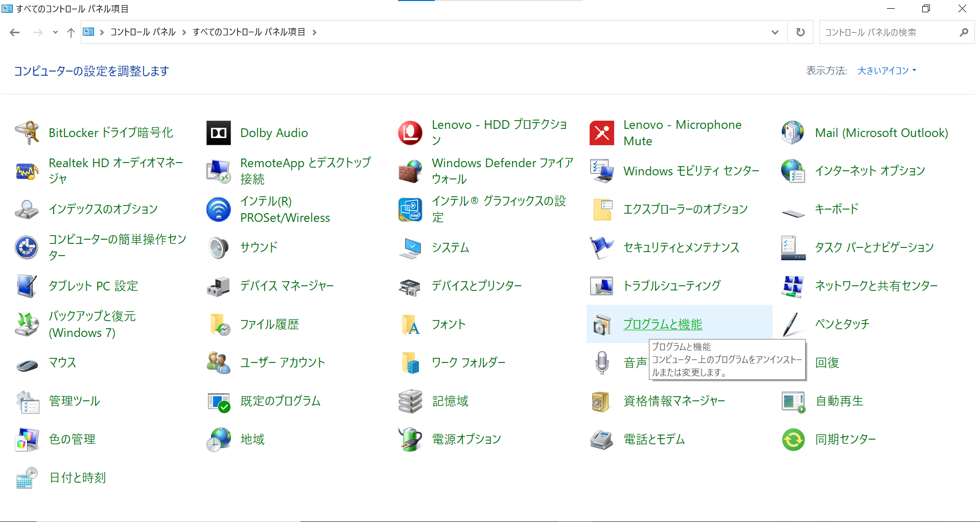
Task: Open Explorer options folder icon
Action: [602, 210]
